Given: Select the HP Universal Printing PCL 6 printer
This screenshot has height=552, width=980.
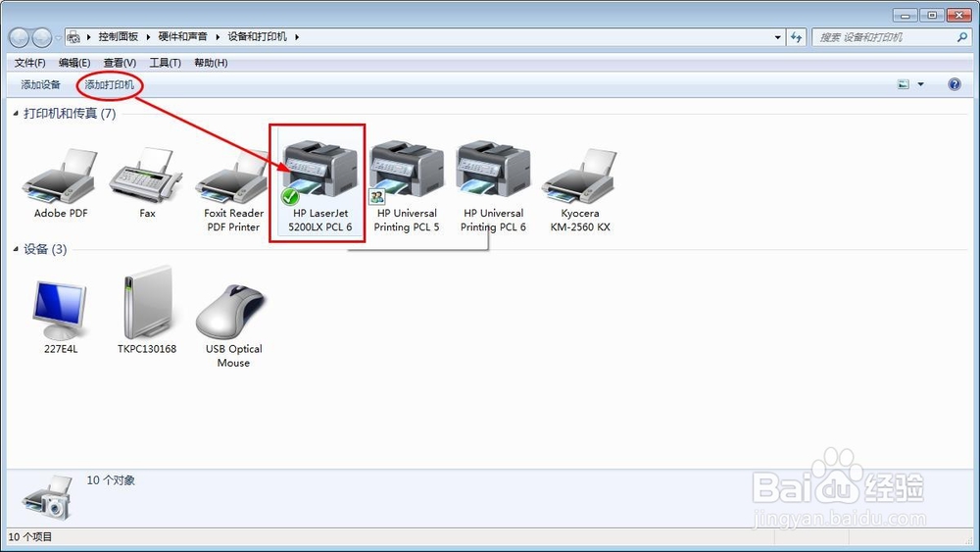Looking at the screenshot, I should point(493,170).
